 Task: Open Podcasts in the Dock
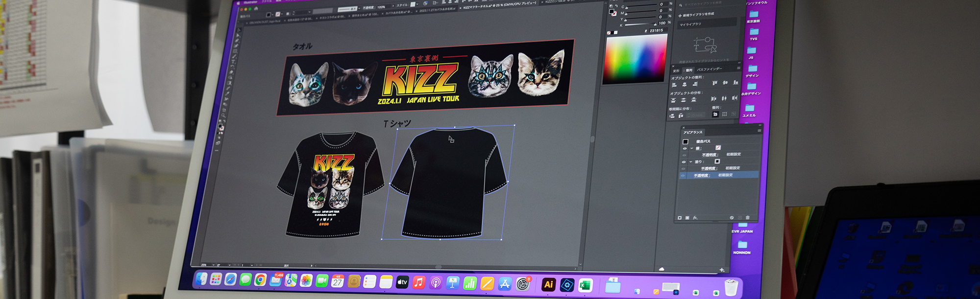click(436, 283)
